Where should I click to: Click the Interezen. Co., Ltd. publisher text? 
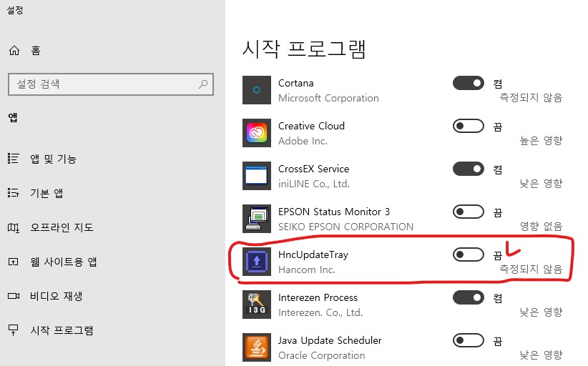pos(320,312)
